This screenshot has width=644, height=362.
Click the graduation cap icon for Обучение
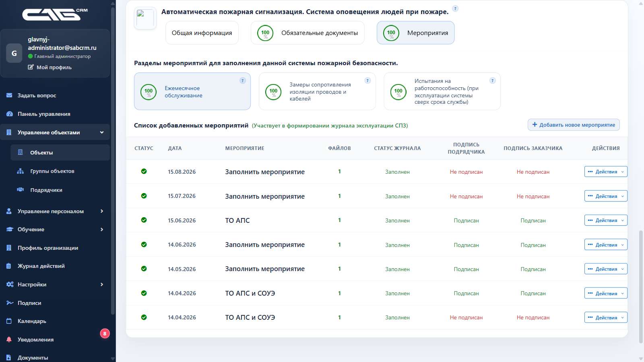point(10,229)
